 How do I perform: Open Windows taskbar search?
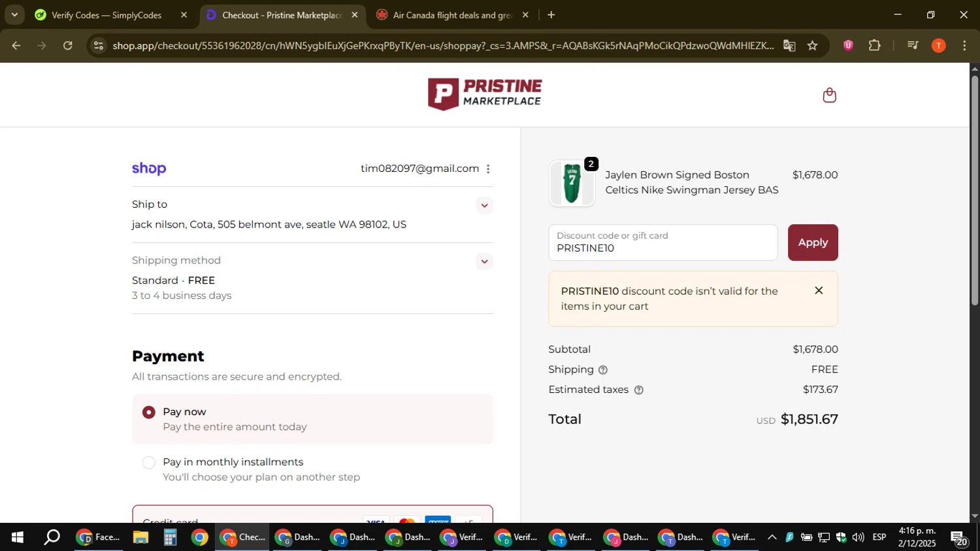coord(52,537)
